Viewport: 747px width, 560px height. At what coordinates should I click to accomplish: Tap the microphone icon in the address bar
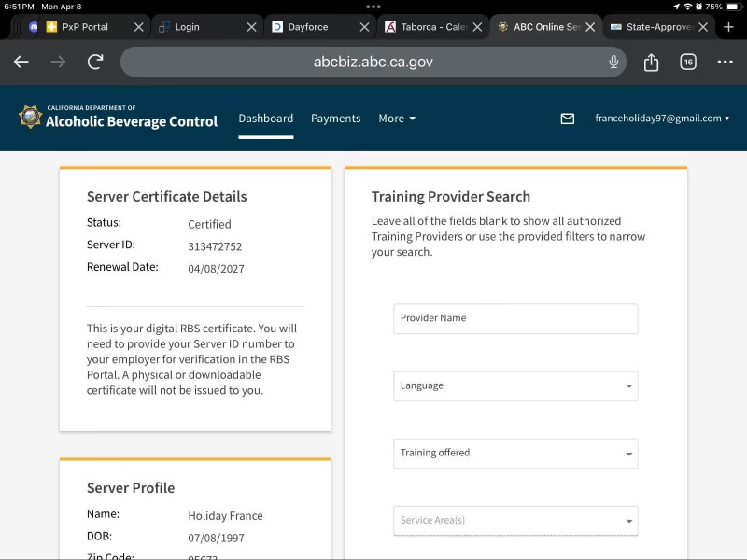click(613, 63)
